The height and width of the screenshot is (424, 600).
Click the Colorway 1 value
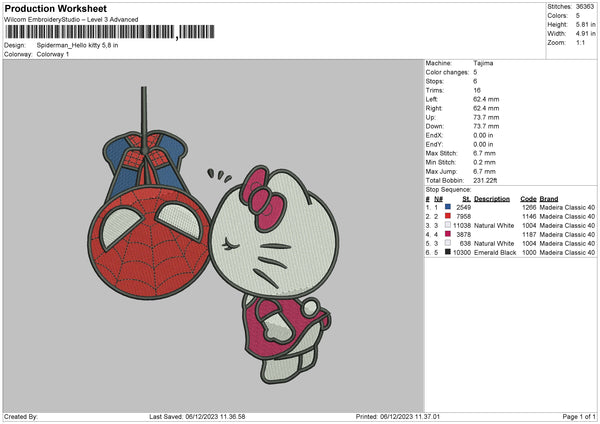click(55, 54)
